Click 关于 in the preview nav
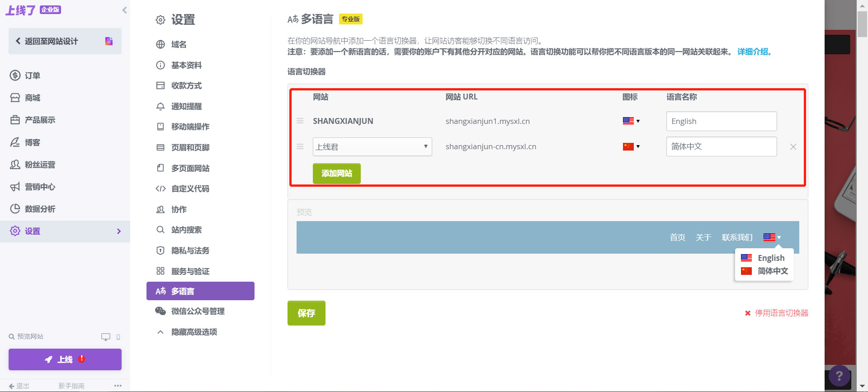The height and width of the screenshot is (392, 868). tap(703, 237)
